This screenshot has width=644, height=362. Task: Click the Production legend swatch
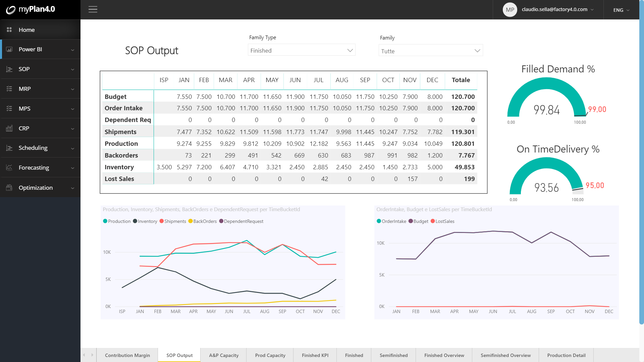click(105, 221)
